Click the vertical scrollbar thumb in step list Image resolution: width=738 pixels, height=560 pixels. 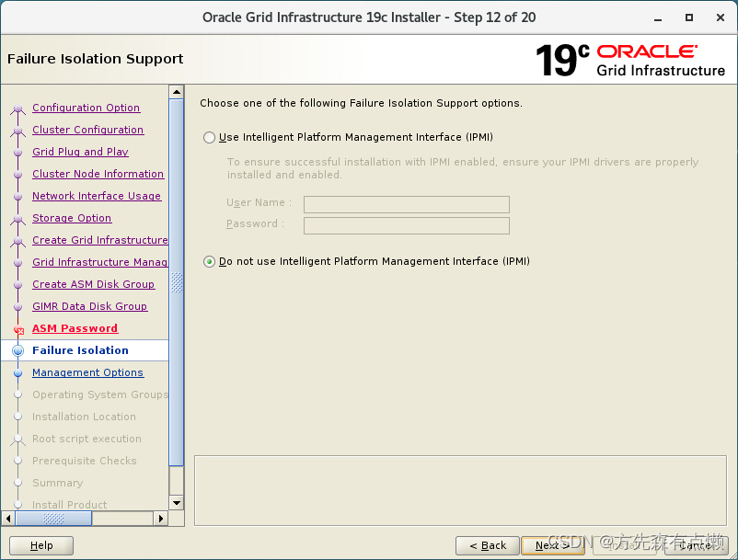tap(177, 282)
